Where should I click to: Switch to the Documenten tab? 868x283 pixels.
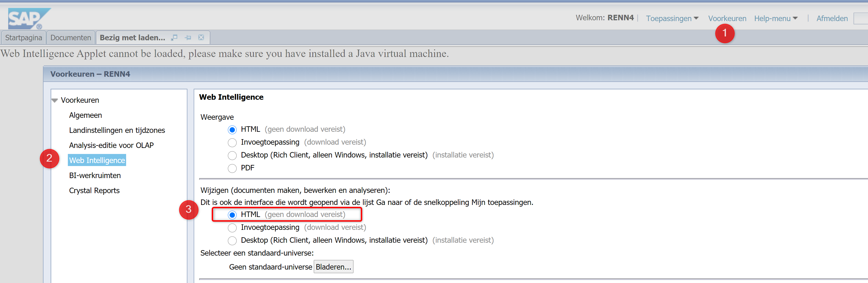71,38
